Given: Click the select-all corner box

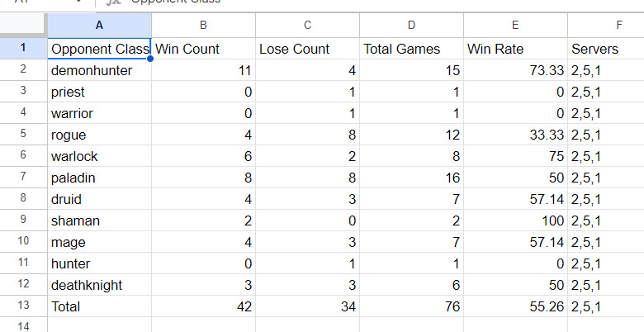Looking at the screenshot, I should point(23,25).
